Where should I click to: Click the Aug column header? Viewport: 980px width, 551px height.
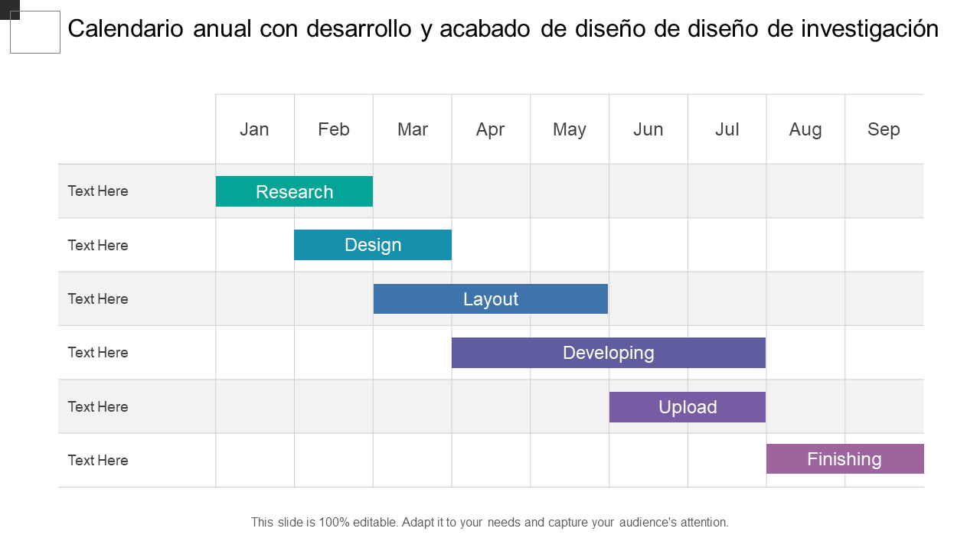pyautogui.click(x=805, y=129)
